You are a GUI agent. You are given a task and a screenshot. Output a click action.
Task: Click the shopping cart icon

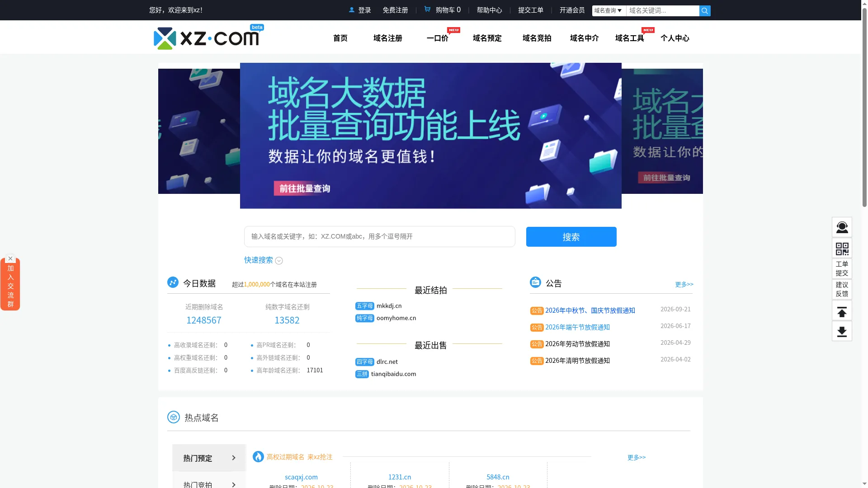tap(427, 9)
